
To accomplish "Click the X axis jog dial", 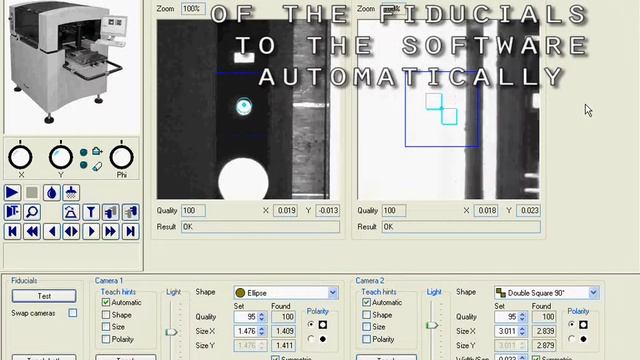I will tap(20, 157).
